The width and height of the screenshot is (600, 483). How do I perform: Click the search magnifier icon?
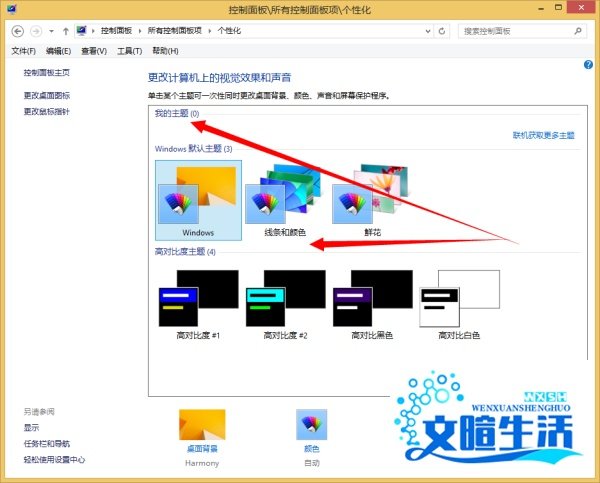point(578,31)
